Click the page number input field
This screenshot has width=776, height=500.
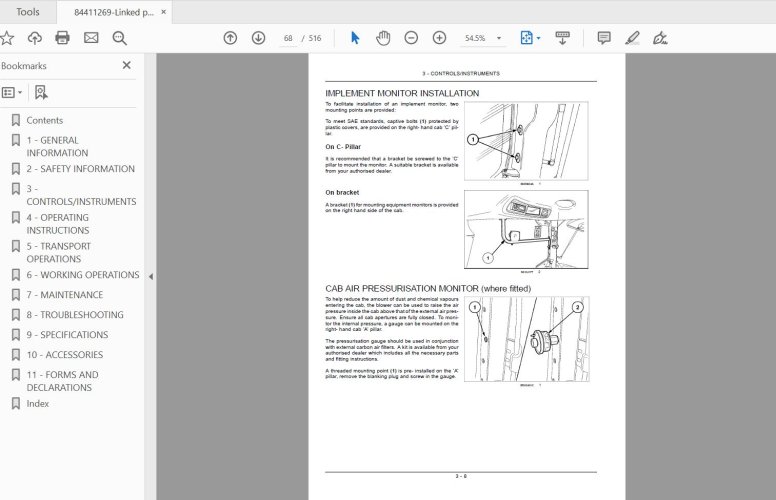point(289,38)
